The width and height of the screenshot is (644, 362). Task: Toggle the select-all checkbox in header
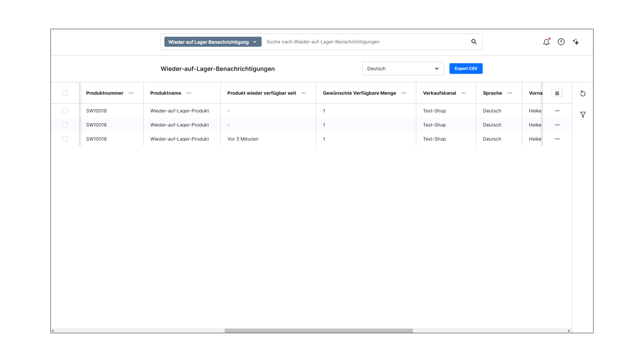pos(65,93)
